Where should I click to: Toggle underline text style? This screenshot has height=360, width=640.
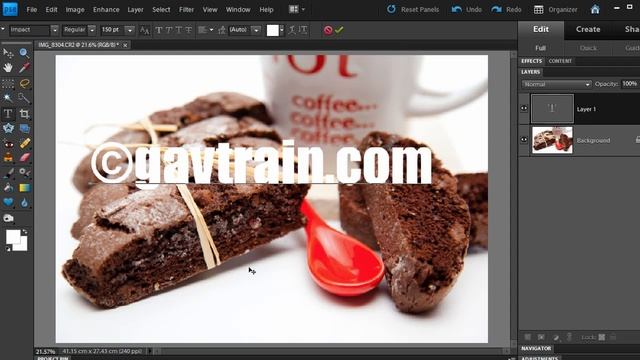(178, 30)
